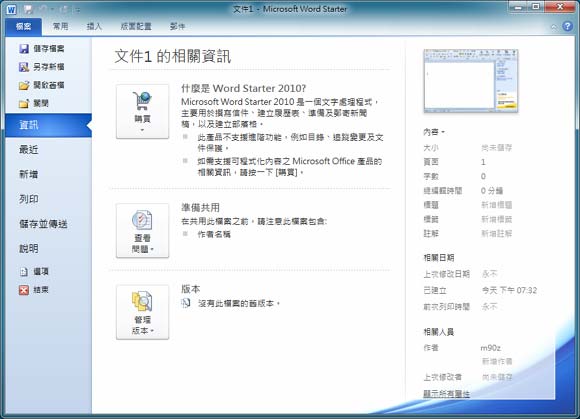This screenshot has width=580, height=419.
Task: Select 新增 in the backstage menu
Action: [29, 174]
